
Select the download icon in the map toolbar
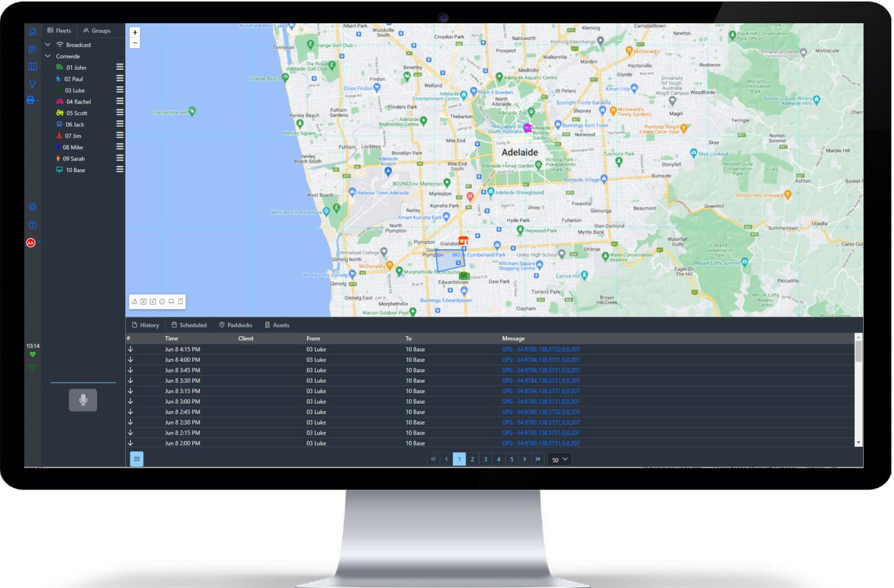[152, 302]
